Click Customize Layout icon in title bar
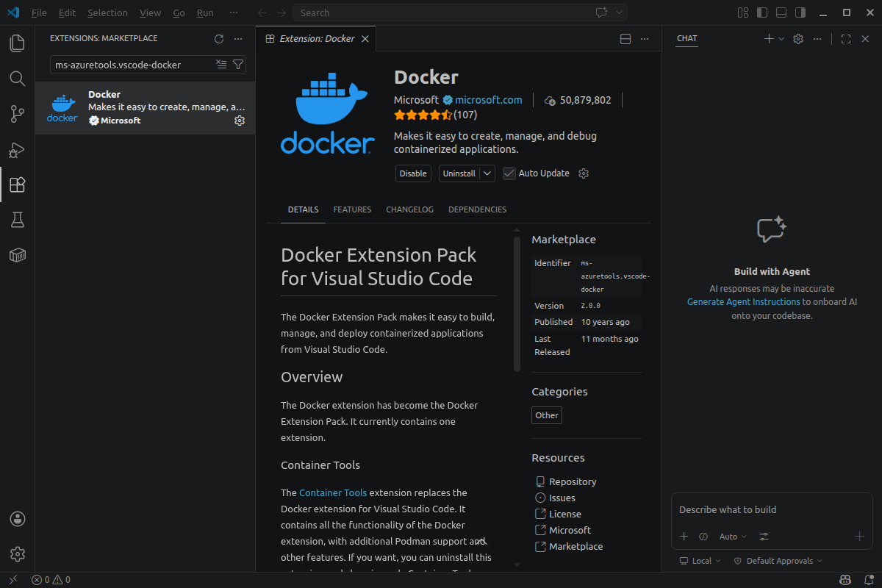This screenshot has height=588, width=882. pyautogui.click(x=743, y=12)
